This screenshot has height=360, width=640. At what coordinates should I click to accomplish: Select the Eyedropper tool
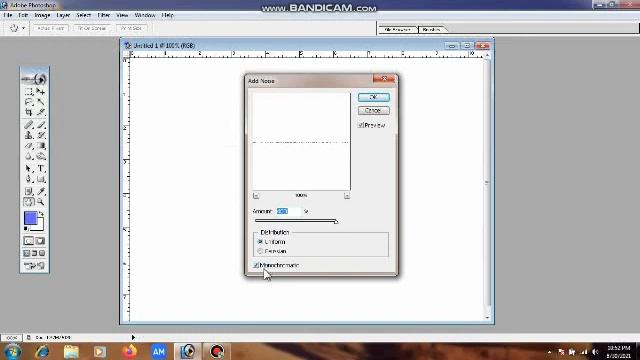click(40, 191)
